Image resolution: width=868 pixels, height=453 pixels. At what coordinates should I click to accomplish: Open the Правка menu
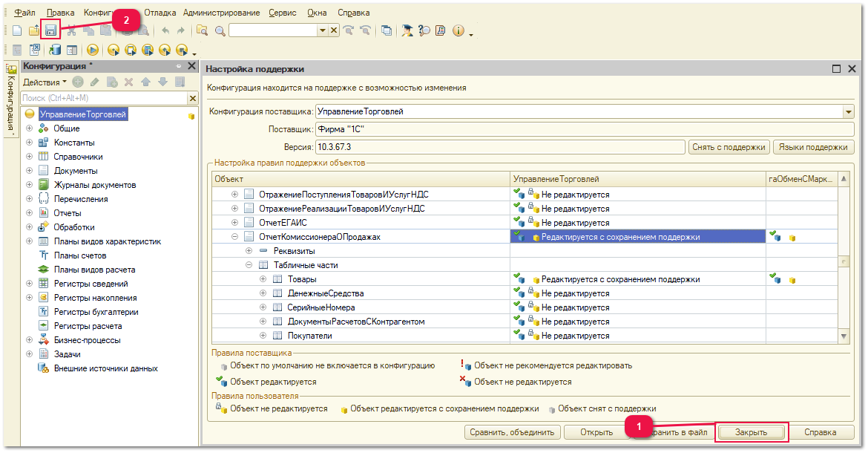(x=60, y=12)
